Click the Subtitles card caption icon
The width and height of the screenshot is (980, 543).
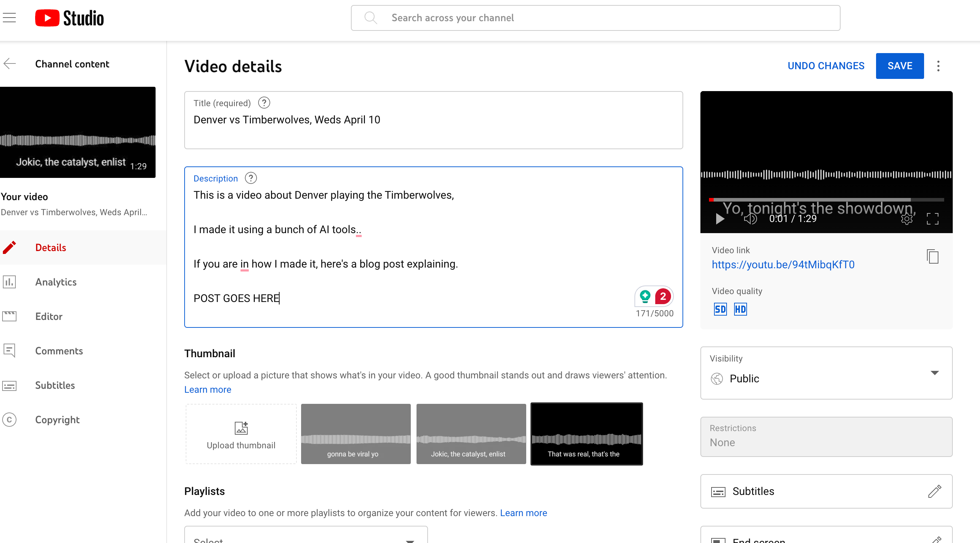(x=718, y=492)
